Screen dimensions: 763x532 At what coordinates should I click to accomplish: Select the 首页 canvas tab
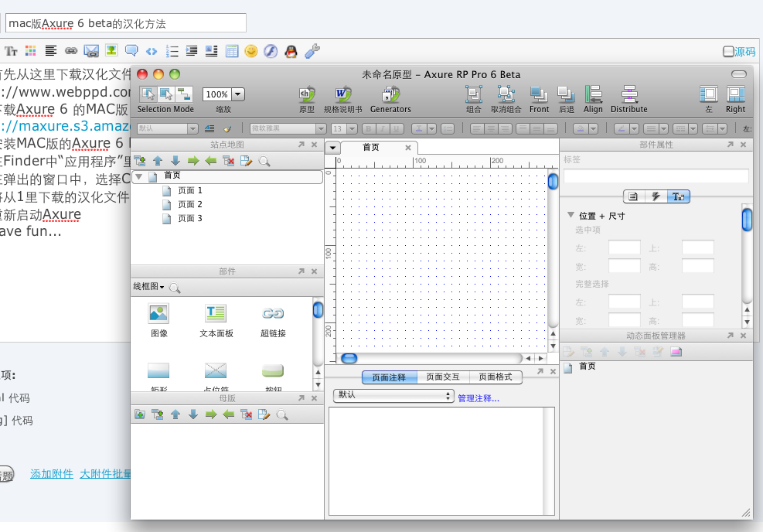[371, 147]
